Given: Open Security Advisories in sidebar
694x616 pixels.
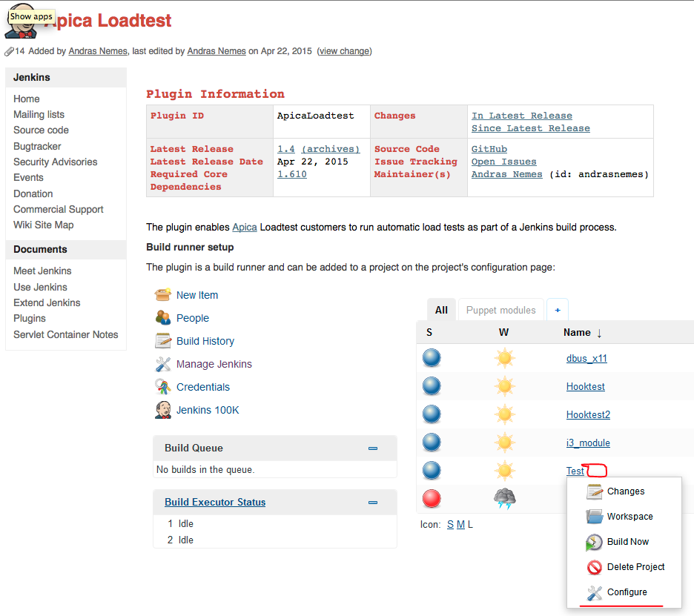Looking at the screenshot, I should tap(56, 162).
